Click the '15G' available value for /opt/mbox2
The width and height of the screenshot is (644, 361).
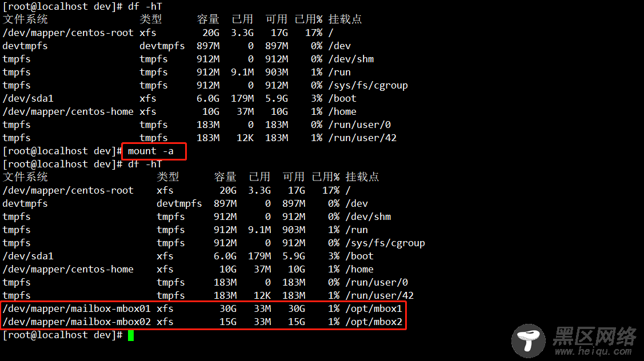[297, 322]
